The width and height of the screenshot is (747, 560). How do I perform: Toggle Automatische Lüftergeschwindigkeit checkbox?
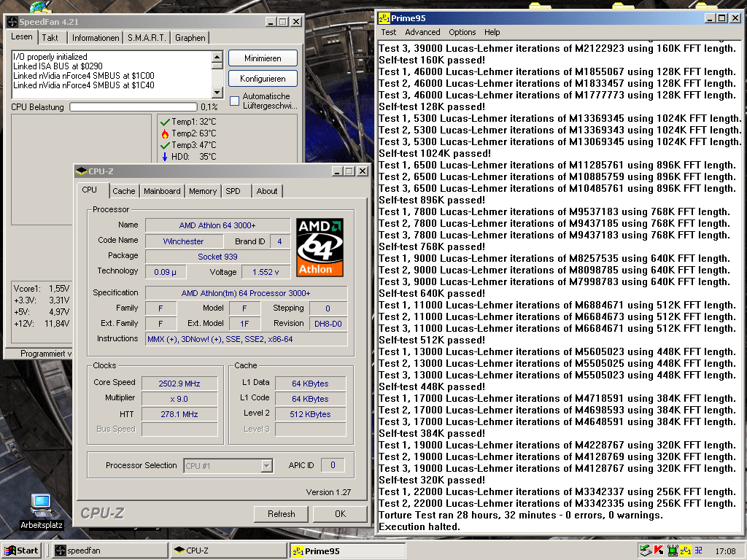pos(234,101)
